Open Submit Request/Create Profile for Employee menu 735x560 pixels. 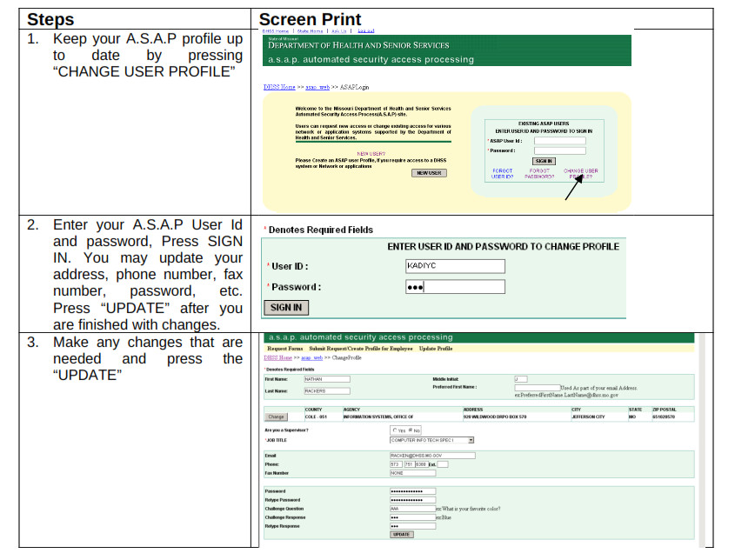click(360, 349)
